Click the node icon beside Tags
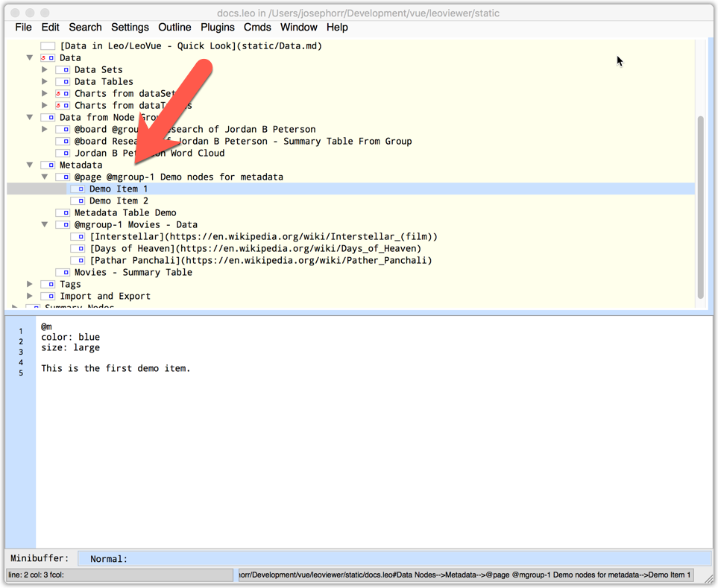718x588 pixels. tap(48, 284)
